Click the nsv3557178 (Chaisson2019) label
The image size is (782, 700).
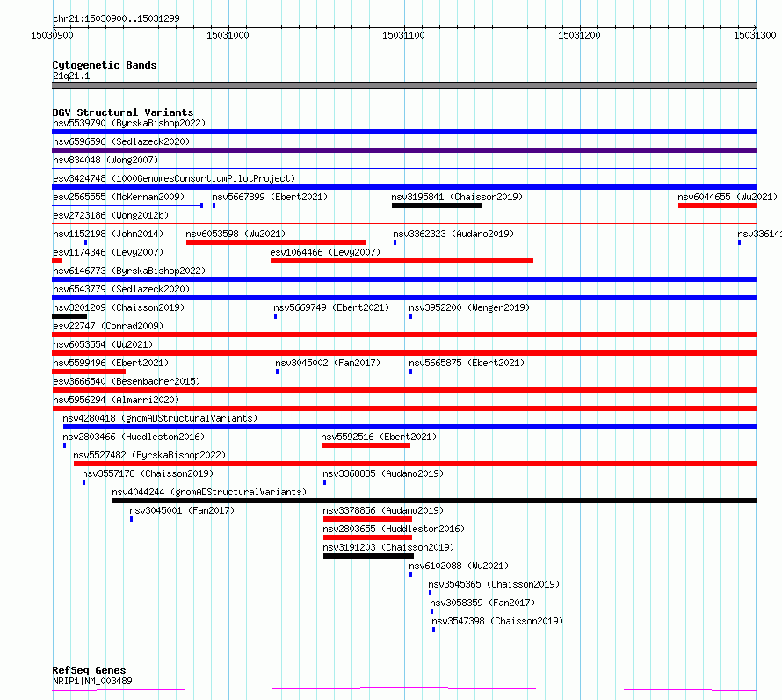click(148, 473)
